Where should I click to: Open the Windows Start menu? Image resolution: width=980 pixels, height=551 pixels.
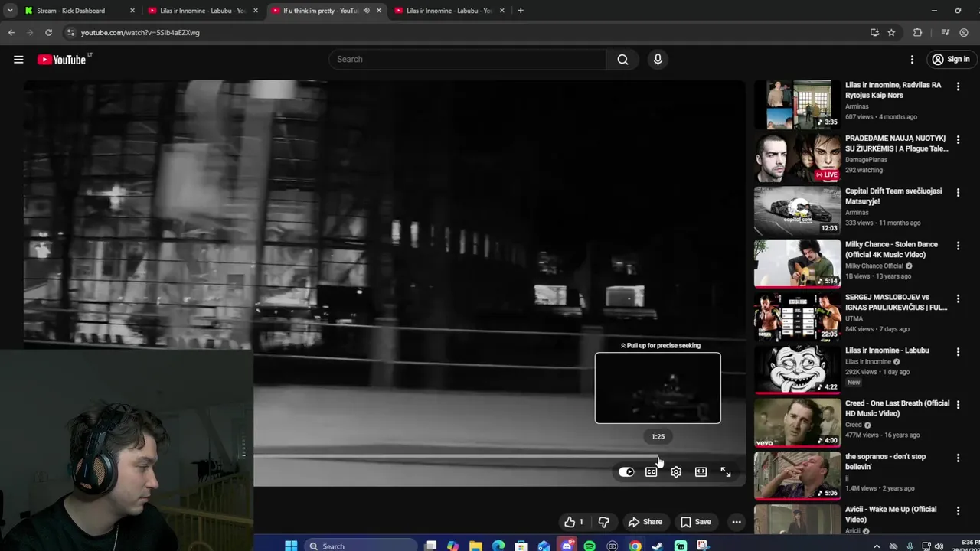point(291,546)
